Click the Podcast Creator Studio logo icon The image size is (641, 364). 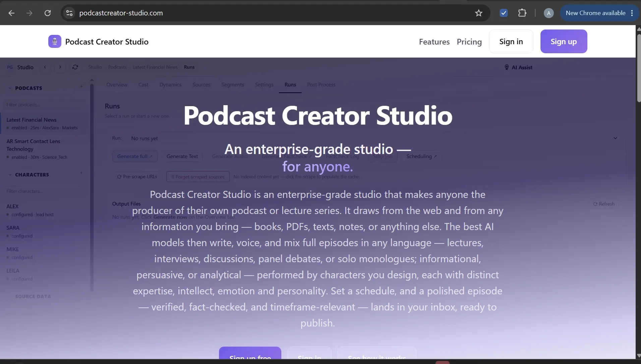click(55, 42)
